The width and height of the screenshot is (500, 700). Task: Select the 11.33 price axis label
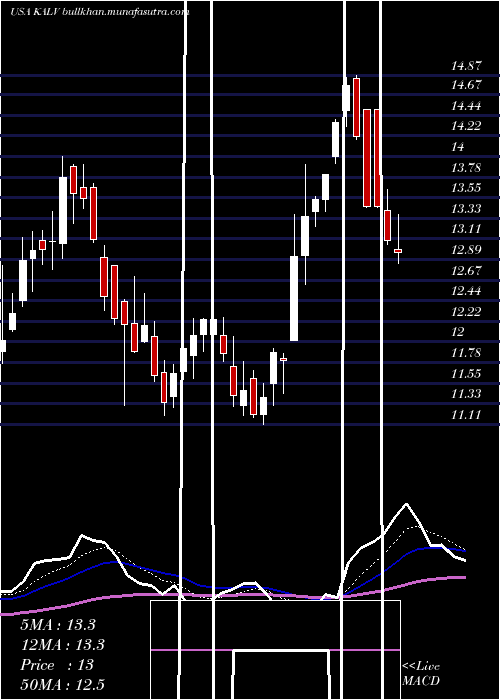(x=466, y=394)
